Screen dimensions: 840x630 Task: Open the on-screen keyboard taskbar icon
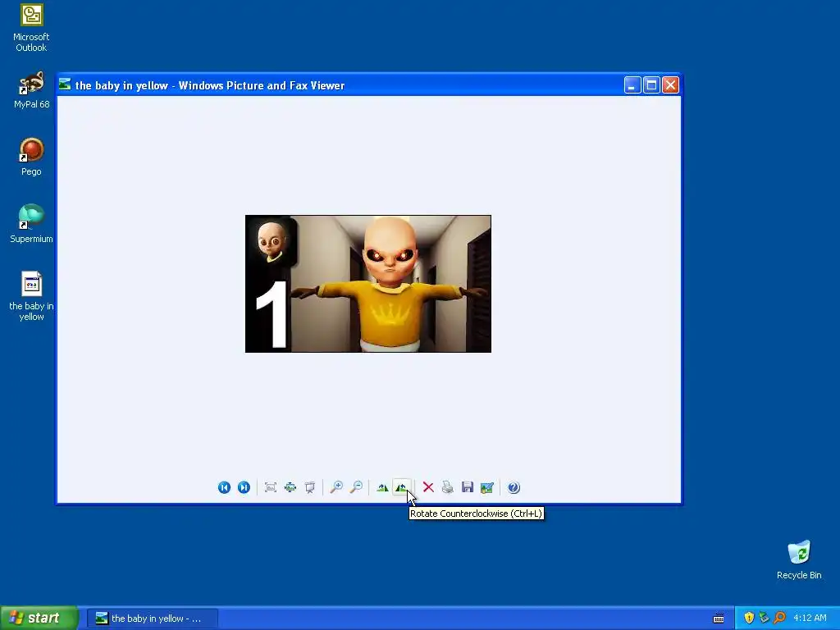[719, 619]
